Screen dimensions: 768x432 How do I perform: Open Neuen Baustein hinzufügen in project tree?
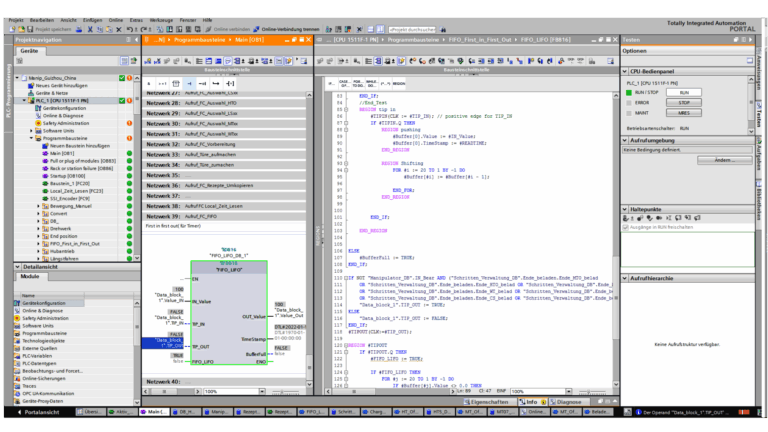[77, 145]
